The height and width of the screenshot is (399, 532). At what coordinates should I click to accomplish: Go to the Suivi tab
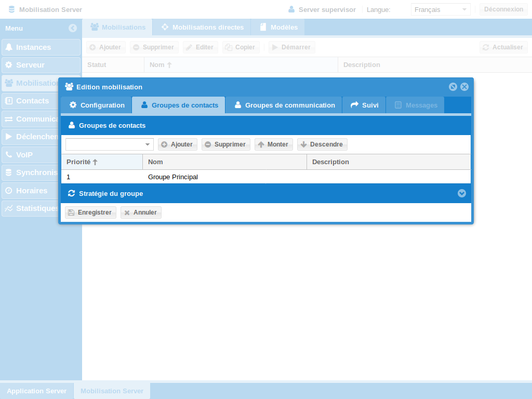(364, 105)
